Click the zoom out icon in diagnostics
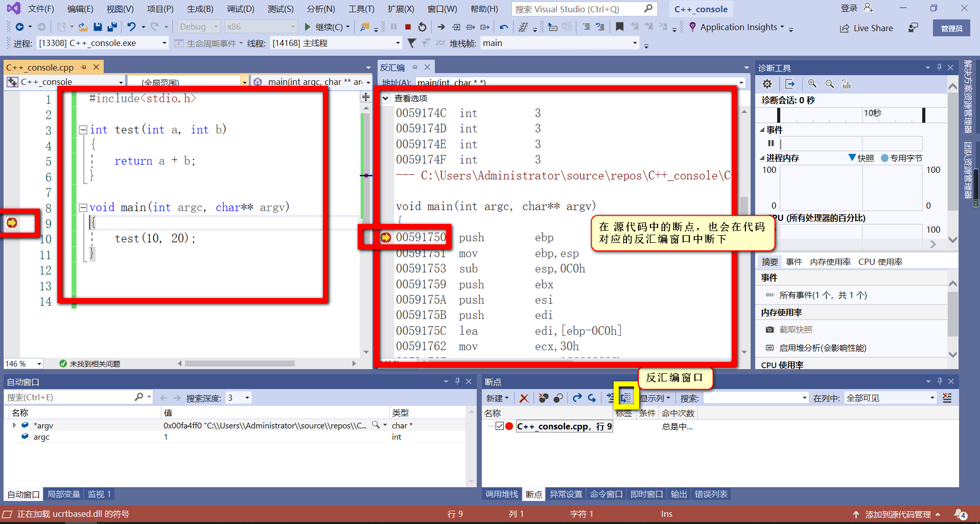Image resolution: width=980 pixels, height=524 pixels. (830, 84)
